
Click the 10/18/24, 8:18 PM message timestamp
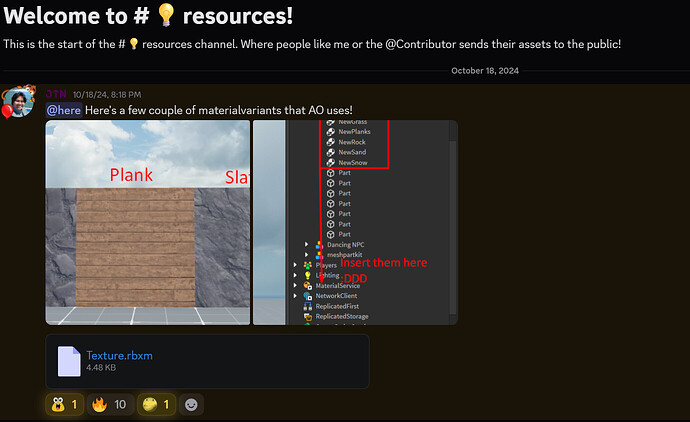(107, 95)
